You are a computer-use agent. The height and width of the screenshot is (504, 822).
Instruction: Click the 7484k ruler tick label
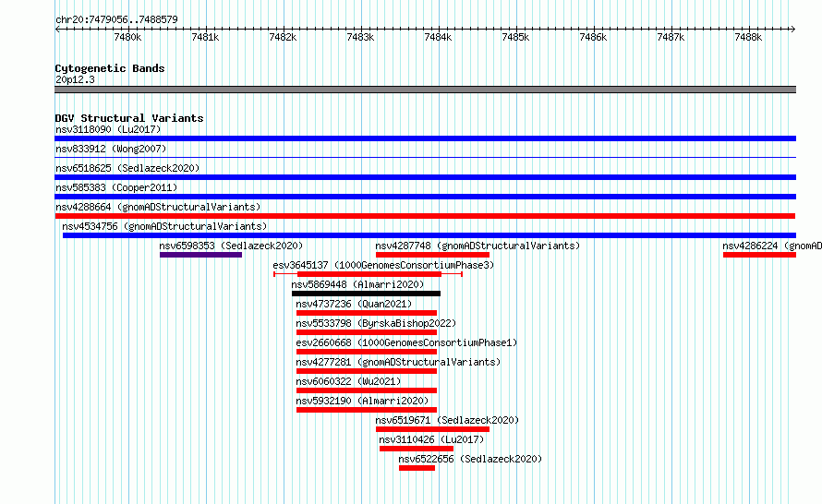click(438, 37)
